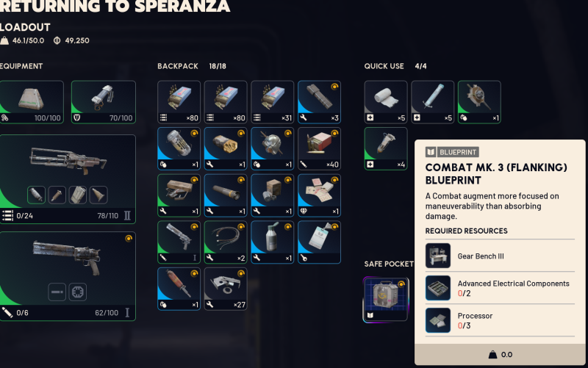Select the augment slot showing 100/100

click(x=32, y=102)
